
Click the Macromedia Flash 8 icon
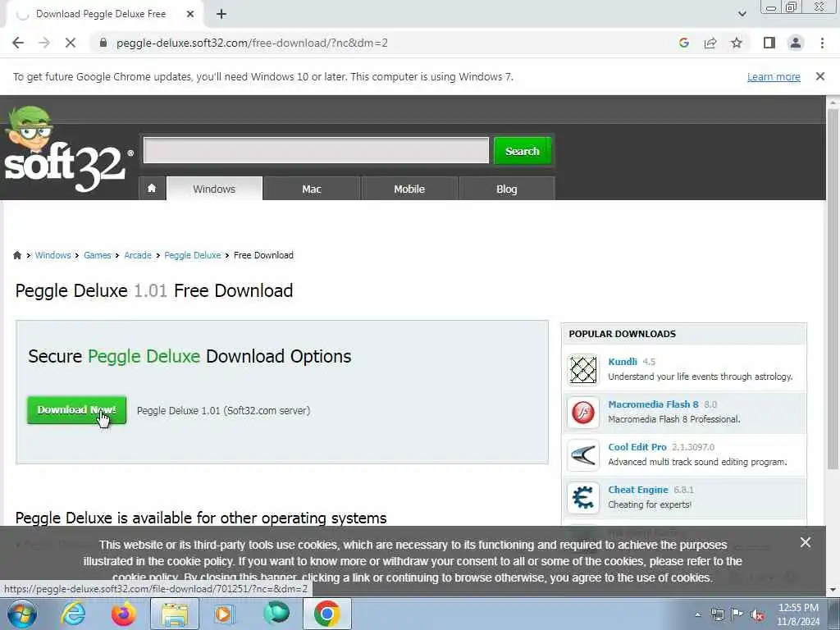[583, 413]
